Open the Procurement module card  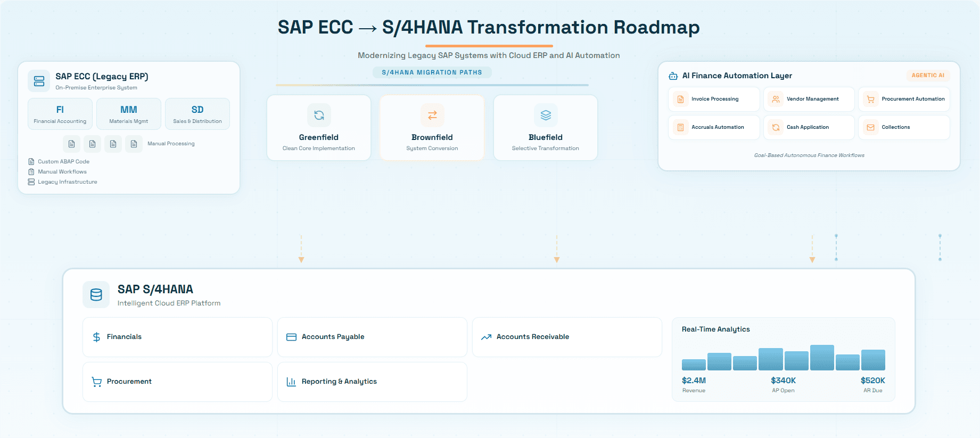point(177,382)
